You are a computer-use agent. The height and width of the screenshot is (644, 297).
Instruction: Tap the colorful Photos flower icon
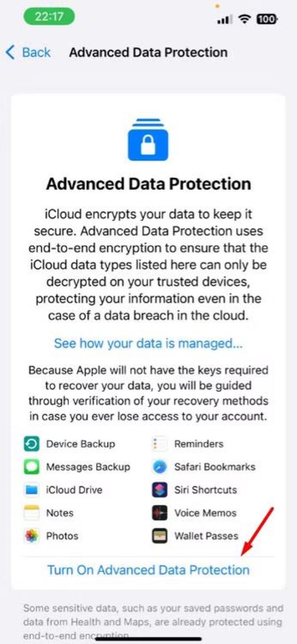[x=32, y=536]
